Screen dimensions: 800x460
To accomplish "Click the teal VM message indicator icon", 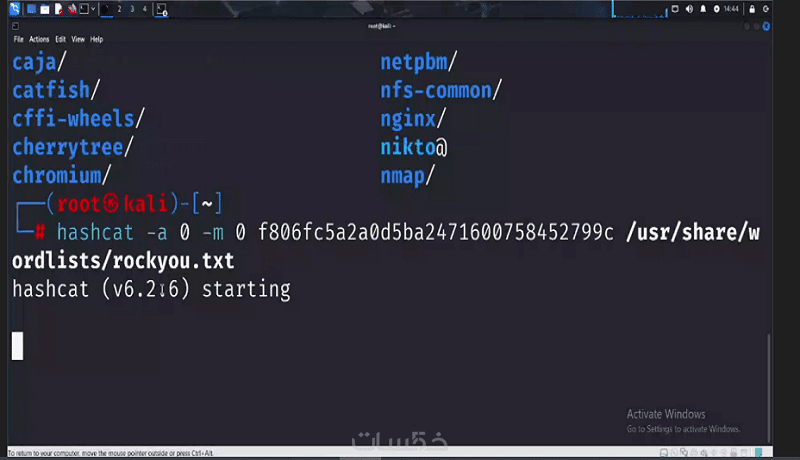I will [759, 452].
